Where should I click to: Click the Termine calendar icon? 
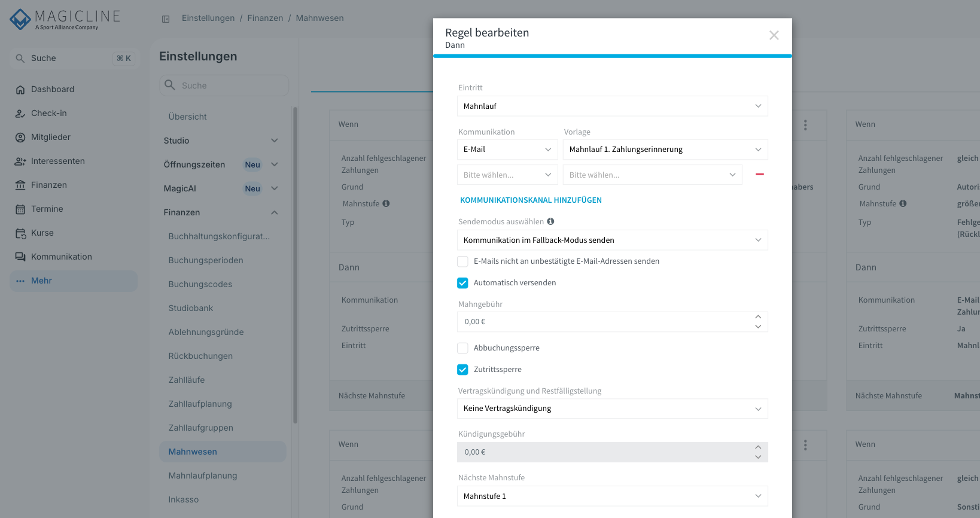[x=20, y=209]
